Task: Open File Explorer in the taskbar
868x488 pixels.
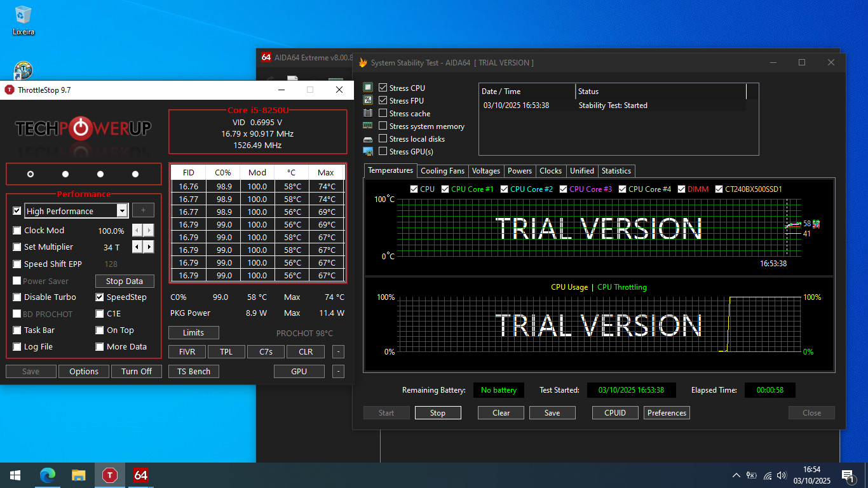Action: (x=79, y=475)
